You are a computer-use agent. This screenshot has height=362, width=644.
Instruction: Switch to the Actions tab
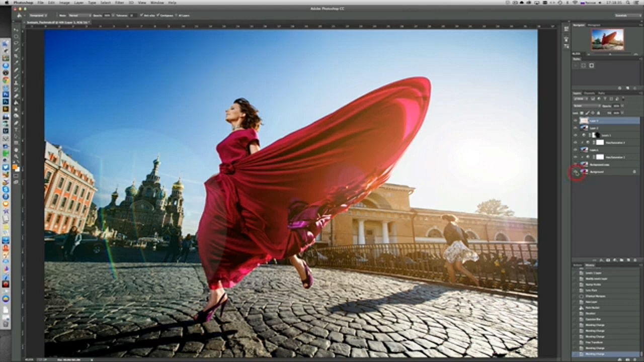click(578, 265)
